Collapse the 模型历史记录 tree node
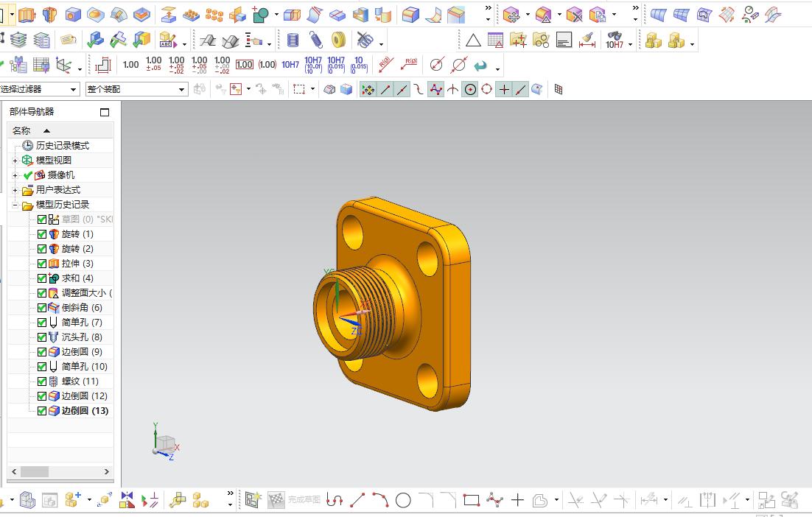Screen dimensions: 812x517 (x=15, y=205)
